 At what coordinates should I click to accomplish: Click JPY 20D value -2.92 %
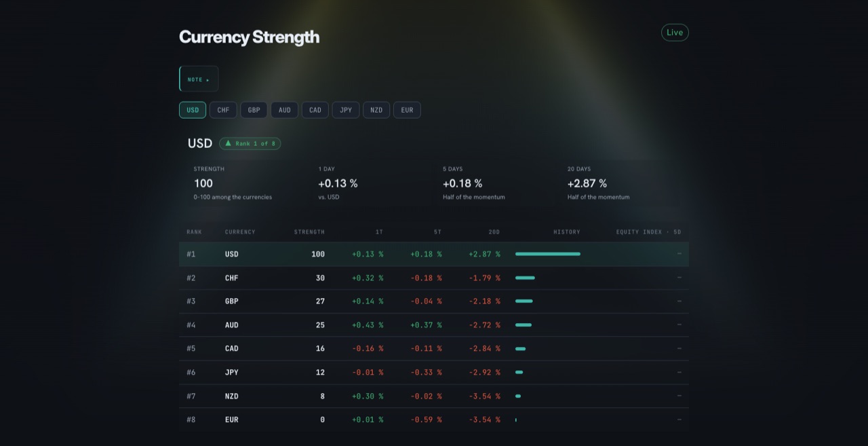484,372
